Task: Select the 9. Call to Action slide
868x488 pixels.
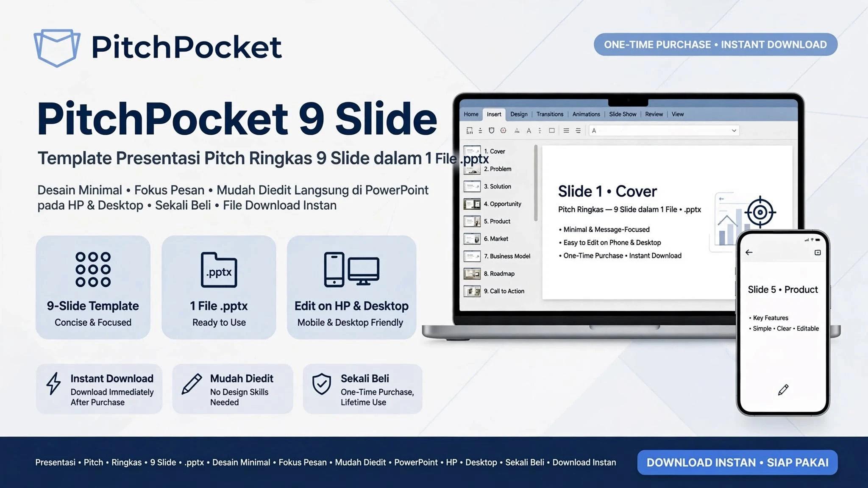Action: point(494,291)
